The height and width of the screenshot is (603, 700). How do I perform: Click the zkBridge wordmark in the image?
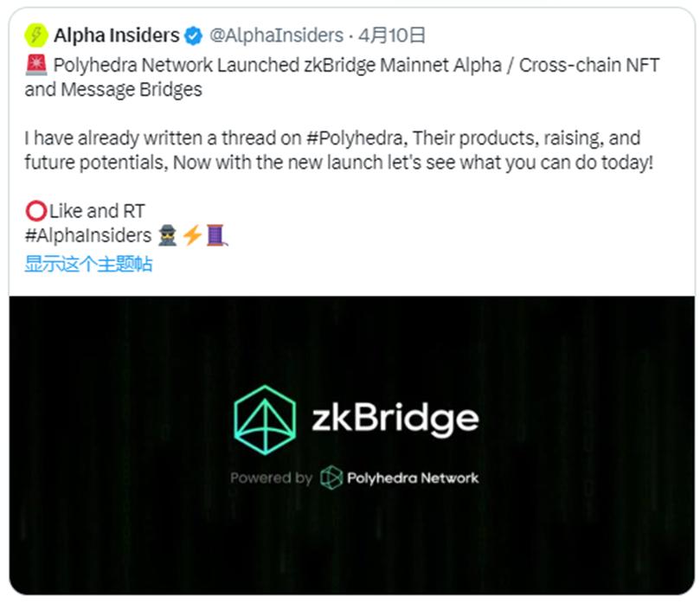pos(395,420)
